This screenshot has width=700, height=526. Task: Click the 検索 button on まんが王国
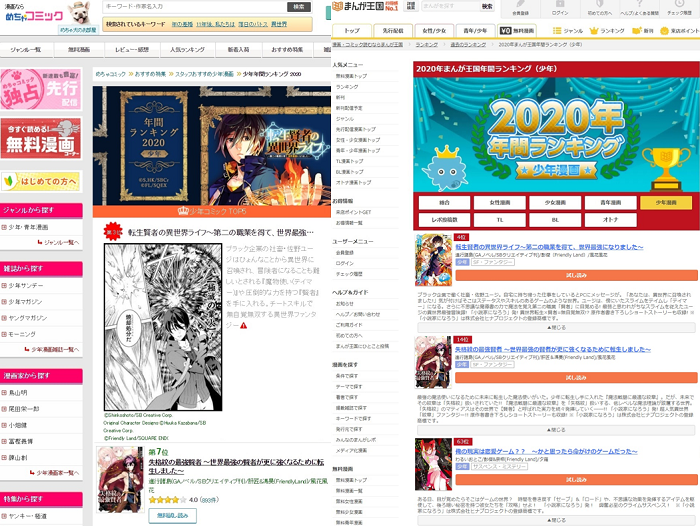click(x=487, y=6)
